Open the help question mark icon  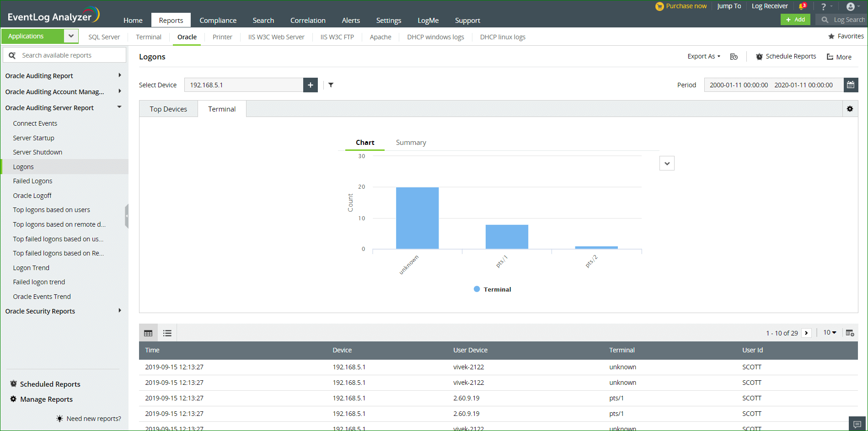[823, 6]
